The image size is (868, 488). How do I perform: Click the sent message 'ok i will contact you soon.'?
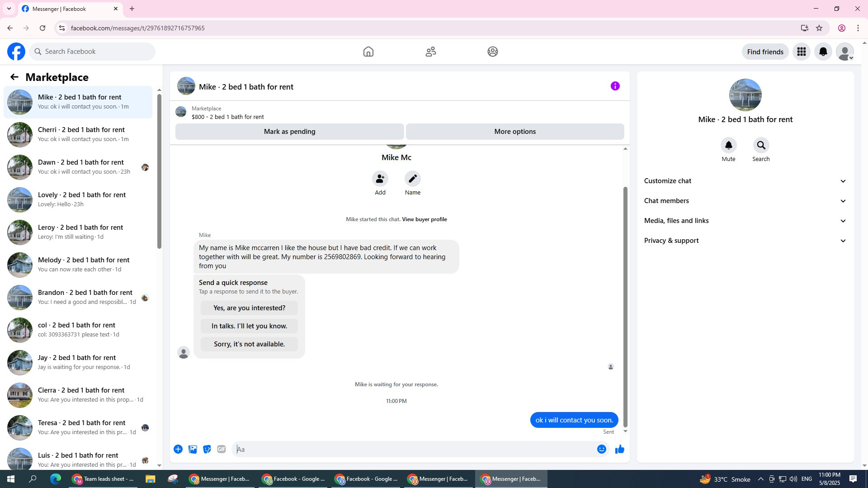574,420
